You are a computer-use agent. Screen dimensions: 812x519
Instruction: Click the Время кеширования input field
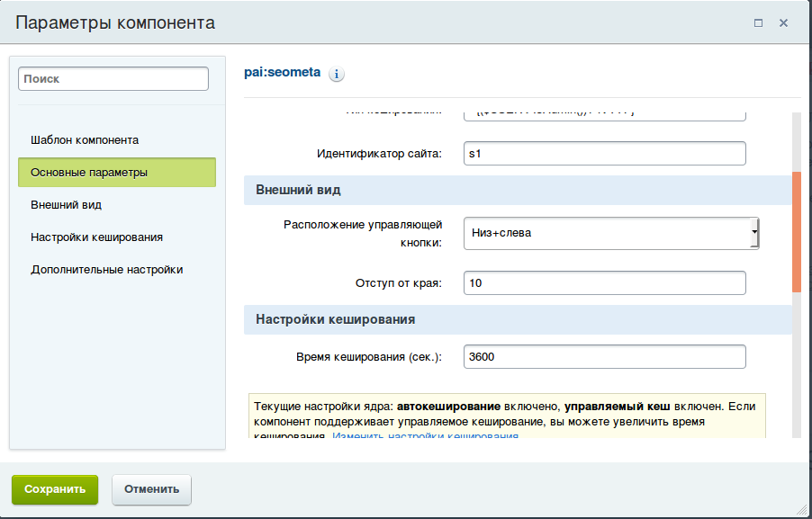coord(604,356)
